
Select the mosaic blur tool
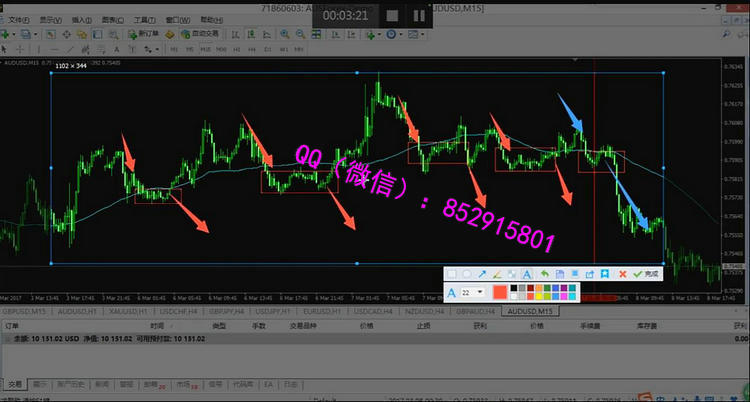coord(512,273)
